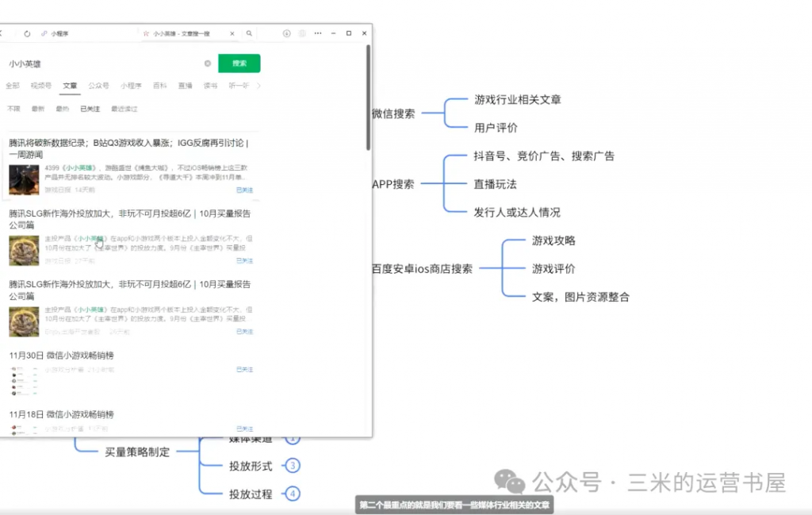Image resolution: width=812 pixels, height=515 pixels.
Task: Expand the 投放过程 node with badge 4
Action: point(293,494)
